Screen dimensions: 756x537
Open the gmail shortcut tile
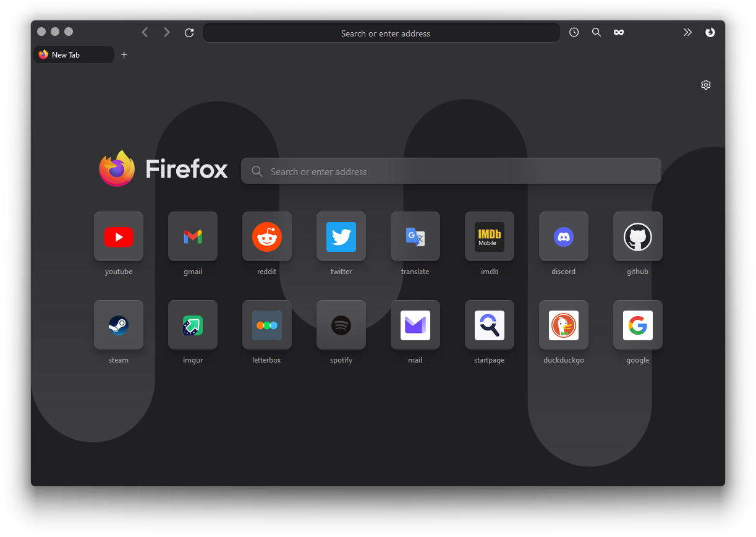193,236
